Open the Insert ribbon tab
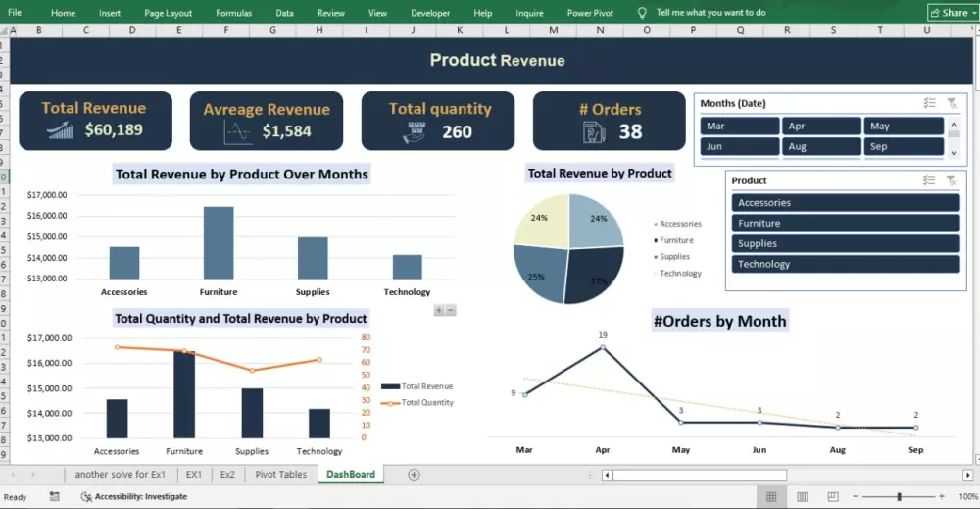This screenshot has width=980, height=509. (x=110, y=13)
